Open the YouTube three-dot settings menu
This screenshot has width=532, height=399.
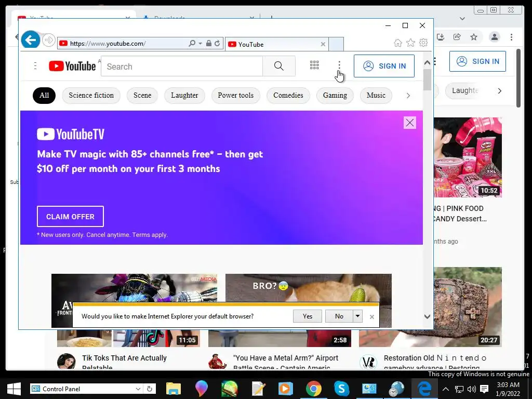(x=339, y=65)
